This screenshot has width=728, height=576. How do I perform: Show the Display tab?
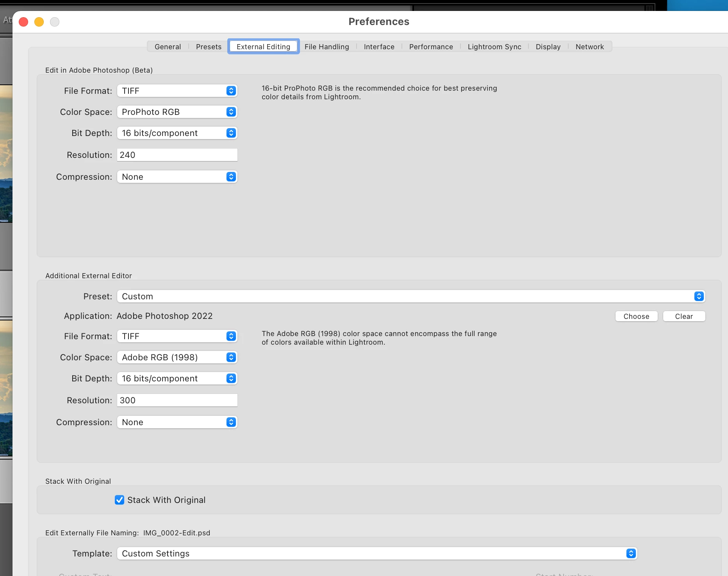[x=548, y=47]
